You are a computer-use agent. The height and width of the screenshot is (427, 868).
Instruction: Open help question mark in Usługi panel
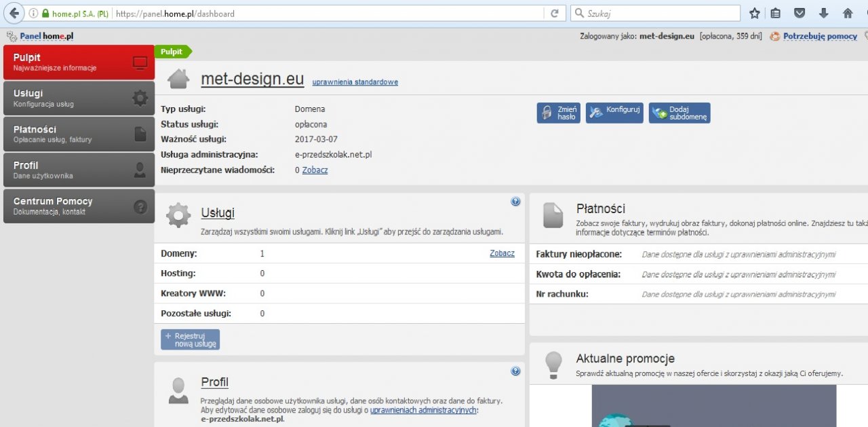515,202
